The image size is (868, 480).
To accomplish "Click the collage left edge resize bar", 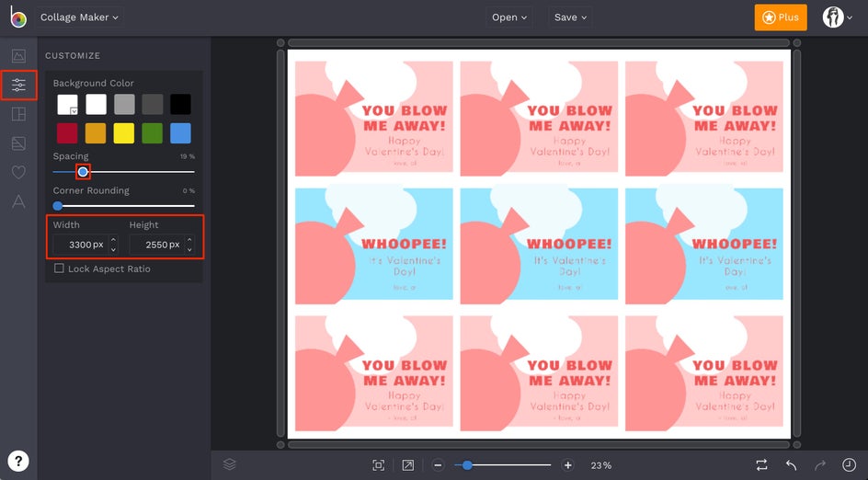I will click(280, 244).
